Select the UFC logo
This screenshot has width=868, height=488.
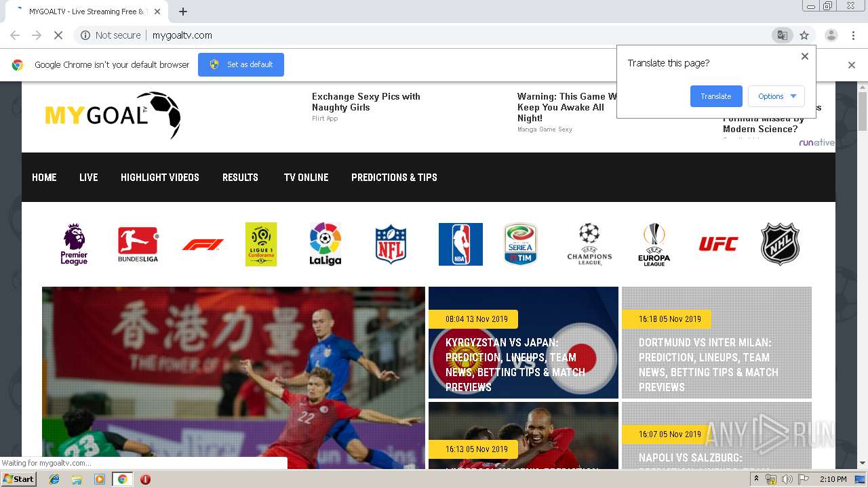pyautogui.click(x=718, y=244)
